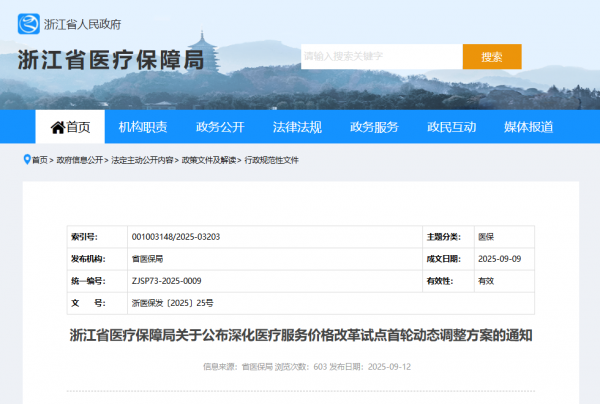Open the 媒体报道 navigation tab

coord(528,127)
